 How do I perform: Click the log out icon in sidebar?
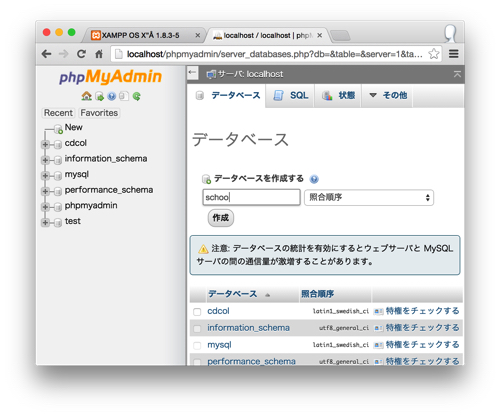click(99, 96)
